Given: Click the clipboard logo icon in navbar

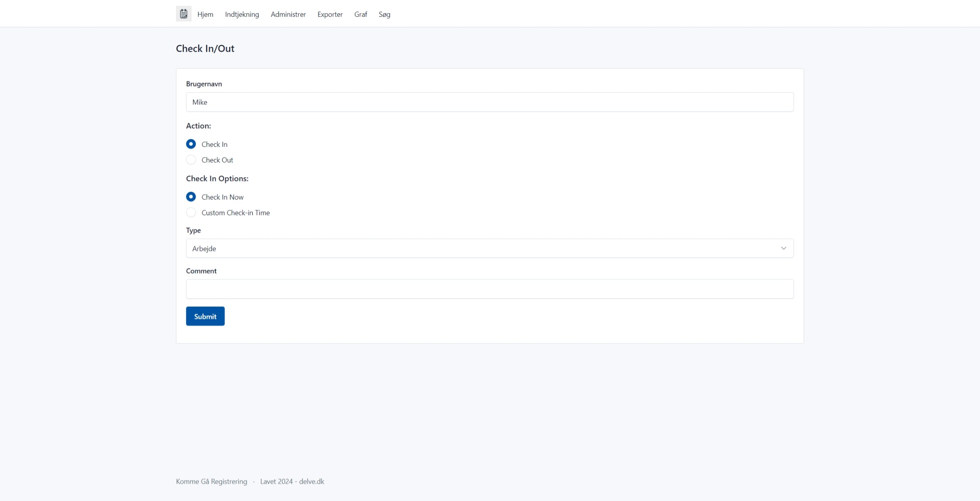Looking at the screenshot, I should click(183, 14).
